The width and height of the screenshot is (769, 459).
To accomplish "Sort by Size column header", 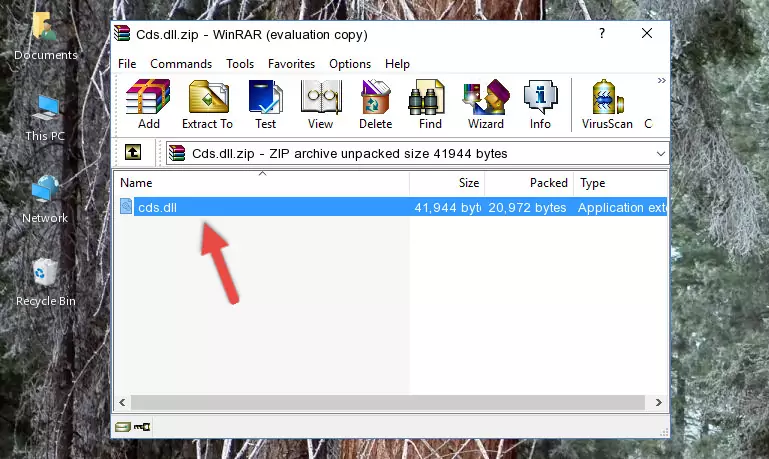I will (447, 183).
